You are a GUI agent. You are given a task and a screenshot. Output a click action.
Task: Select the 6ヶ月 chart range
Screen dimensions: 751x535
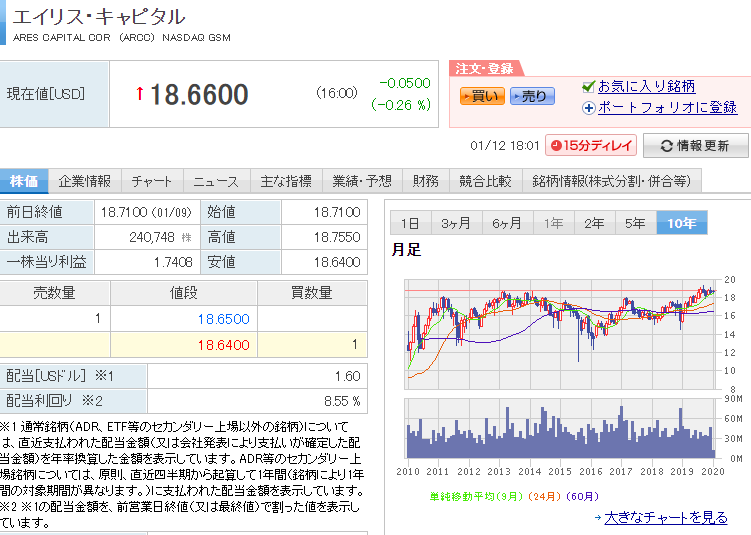click(508, 223)
